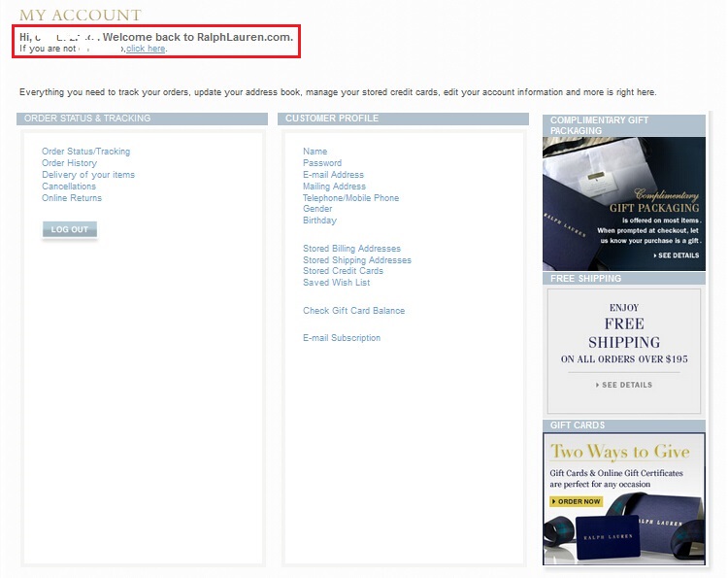Open Mailing Address link
This screenshot has height=578, width=728.
click(x=334, y=187)
